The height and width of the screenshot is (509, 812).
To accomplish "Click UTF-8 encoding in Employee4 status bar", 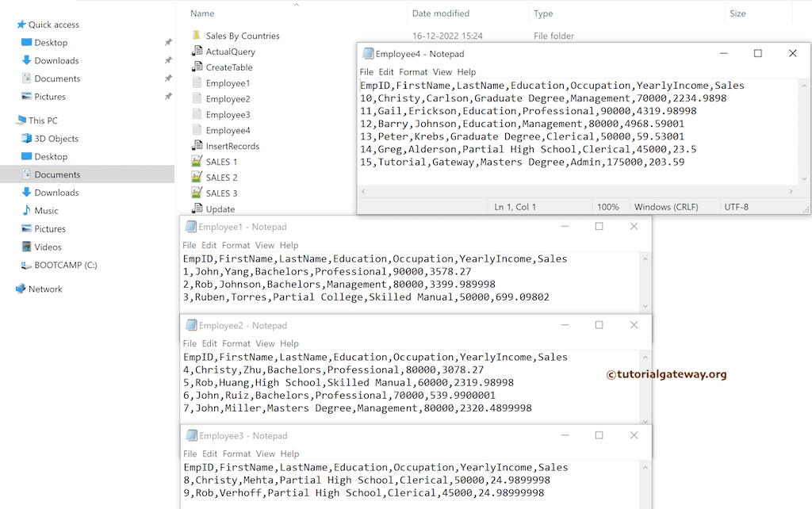I will (x=737, y=207).
